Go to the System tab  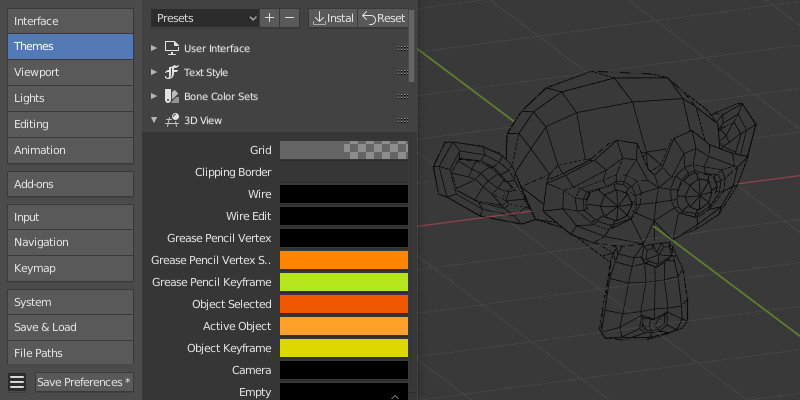point(70,302)
